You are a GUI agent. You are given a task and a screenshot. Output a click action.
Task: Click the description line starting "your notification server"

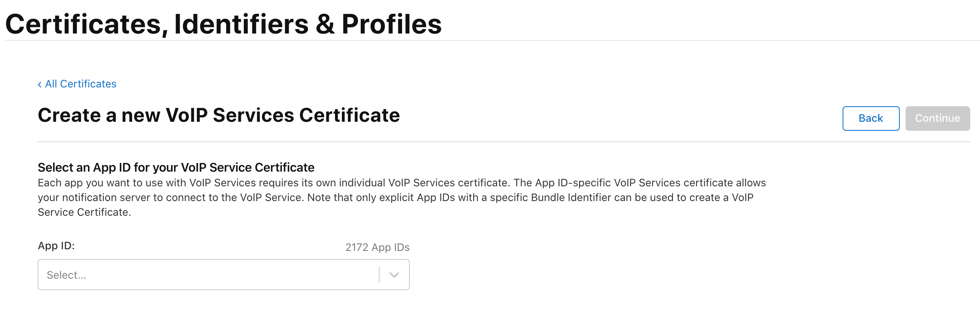[x=395, y=197]
